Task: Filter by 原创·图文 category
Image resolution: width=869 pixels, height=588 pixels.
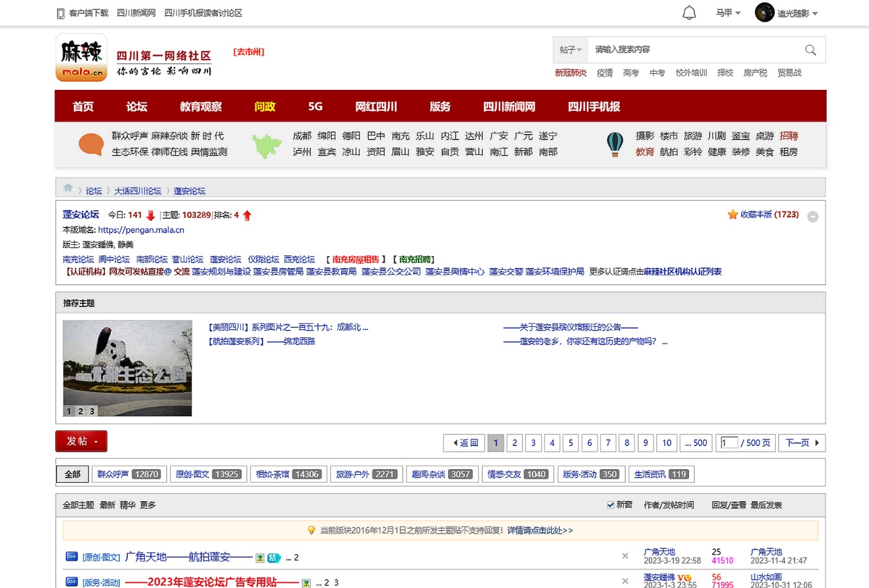Action: point(208,474)
